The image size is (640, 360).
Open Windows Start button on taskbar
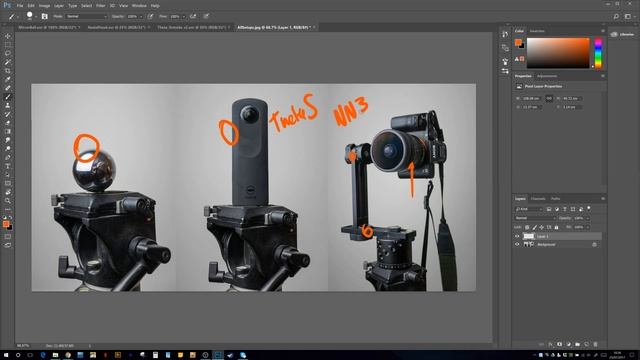[x=6, y=355]
